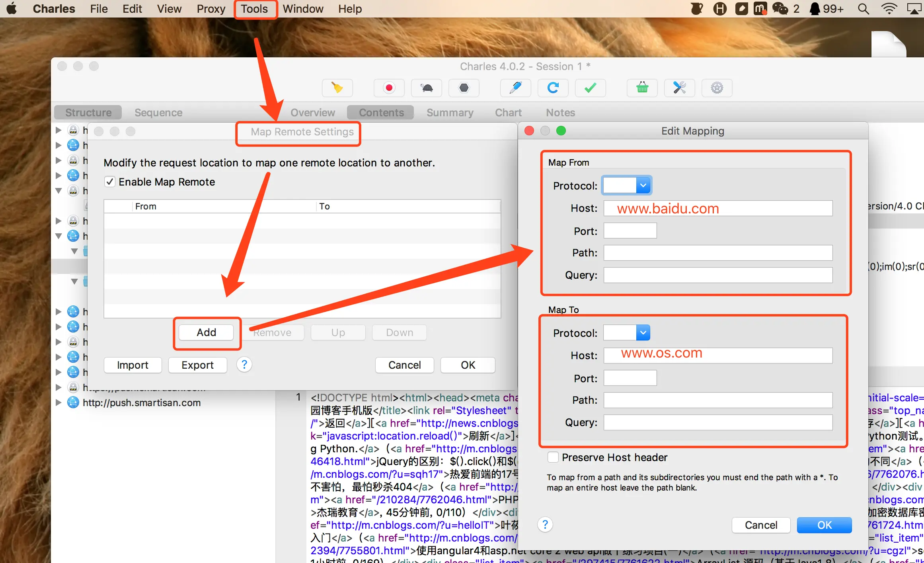Image resolution: width=924 pixels, height=563 pixels.
Task: Click the green checkmark Validate icon
Action: click(590, 88)
